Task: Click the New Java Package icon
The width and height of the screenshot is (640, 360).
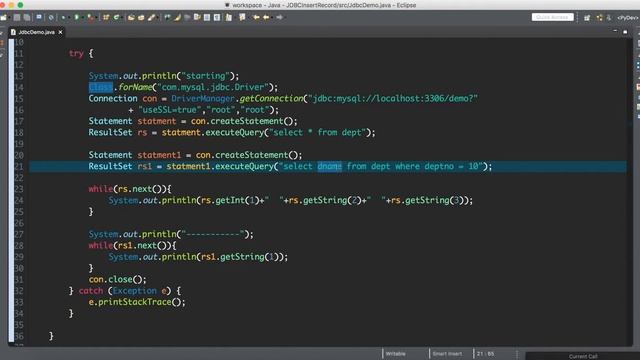Action: tap(106, 18)
